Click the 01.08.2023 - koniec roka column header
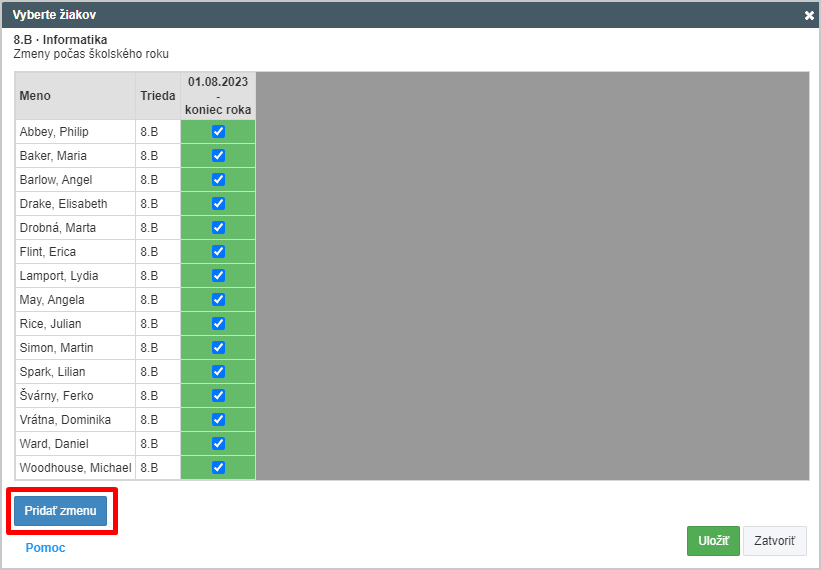 coord(218,96)
